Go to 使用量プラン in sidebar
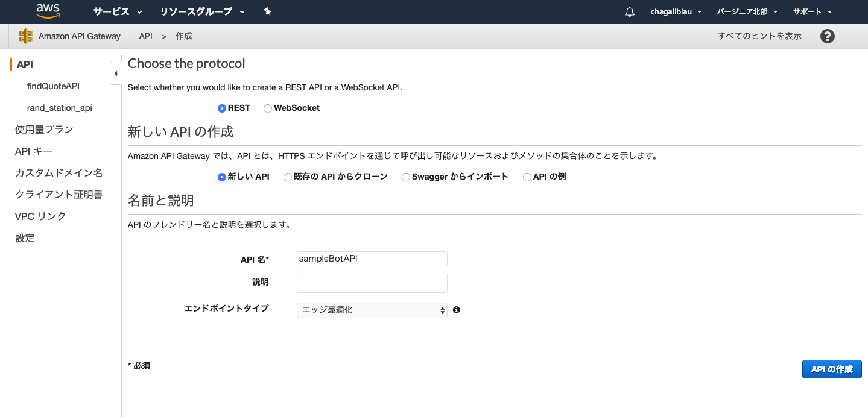 click(44, 130)
